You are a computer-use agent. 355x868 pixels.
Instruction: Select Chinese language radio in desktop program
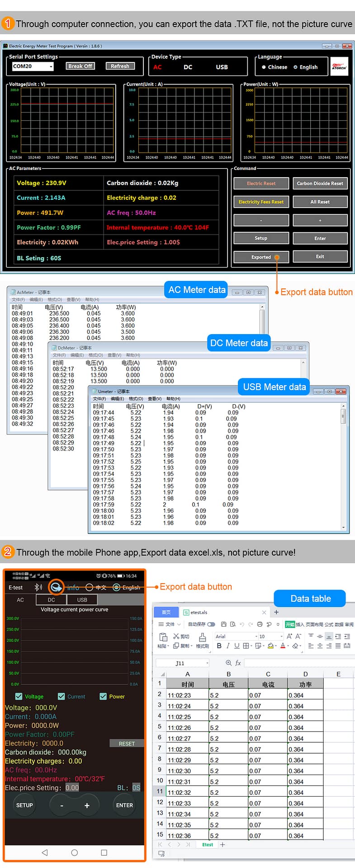click(264, 67)
